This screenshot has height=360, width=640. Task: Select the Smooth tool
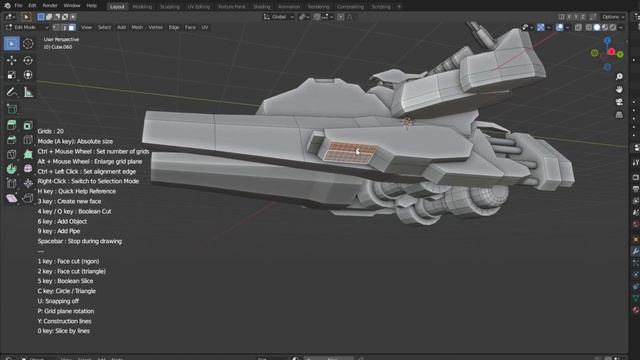click(x=28, y=169)
